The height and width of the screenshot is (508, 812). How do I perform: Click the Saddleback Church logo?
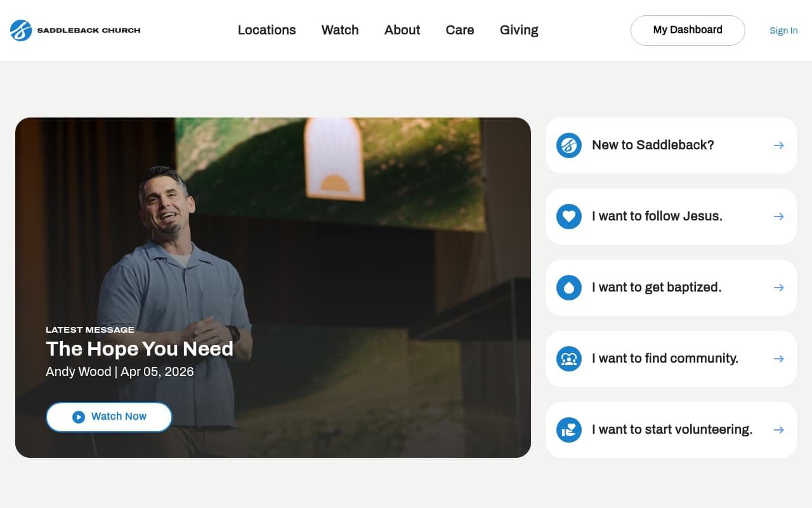tap(74, 30)
